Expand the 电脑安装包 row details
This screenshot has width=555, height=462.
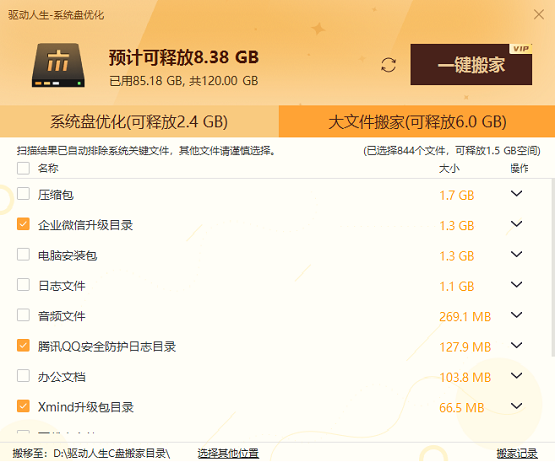click(516, 254)
